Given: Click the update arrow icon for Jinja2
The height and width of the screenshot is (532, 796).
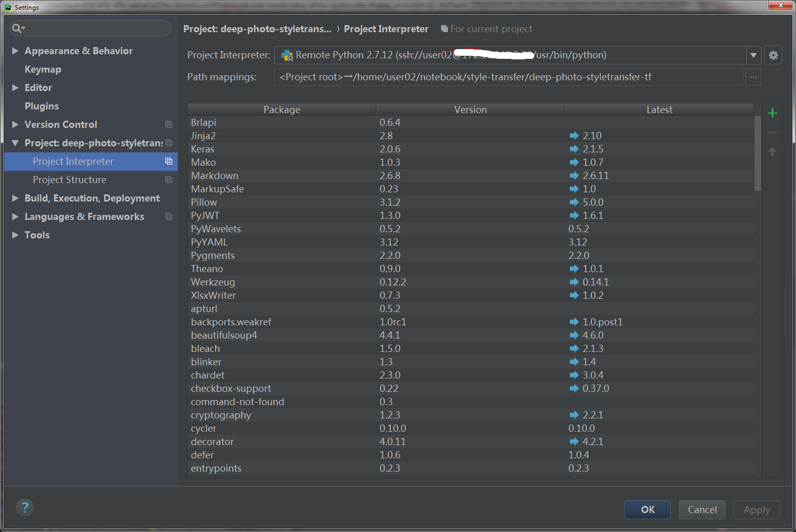Looking at the screenshot, I should [574, 136].
